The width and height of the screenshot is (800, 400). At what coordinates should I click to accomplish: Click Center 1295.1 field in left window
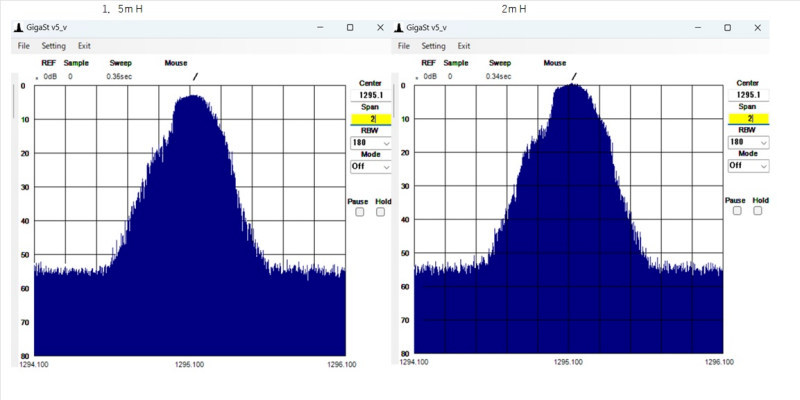[x=371, y=95]
